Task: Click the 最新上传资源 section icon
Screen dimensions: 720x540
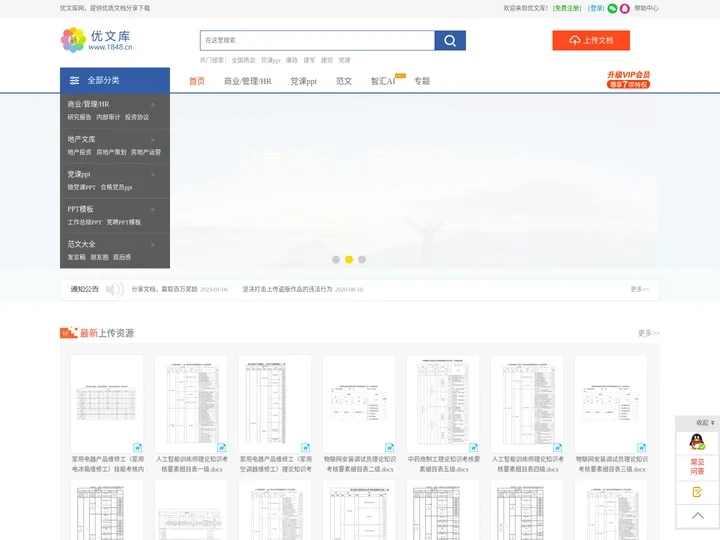Action: click(x=68, y=332)
